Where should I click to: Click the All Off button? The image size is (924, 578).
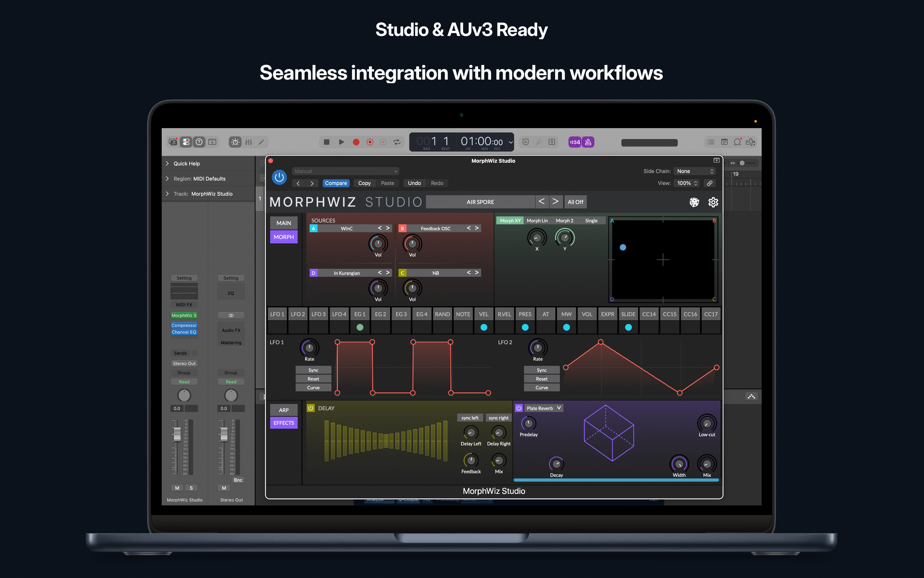pyautogui.click(x=575, y=202)
